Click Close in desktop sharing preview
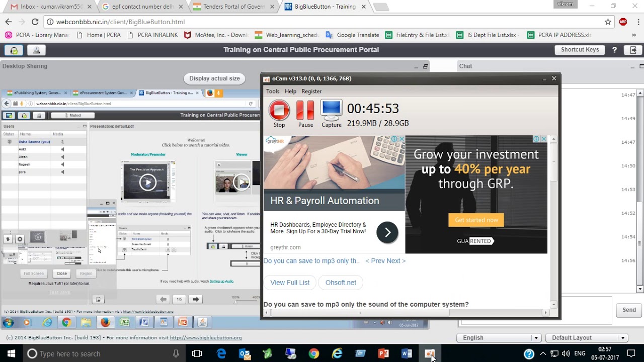 pos(62,274)
